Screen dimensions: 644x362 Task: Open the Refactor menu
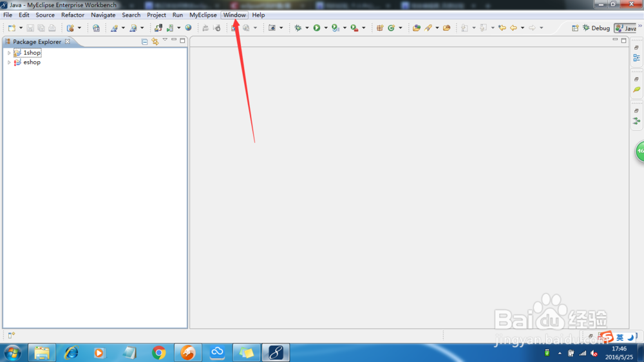click(73, 15)
